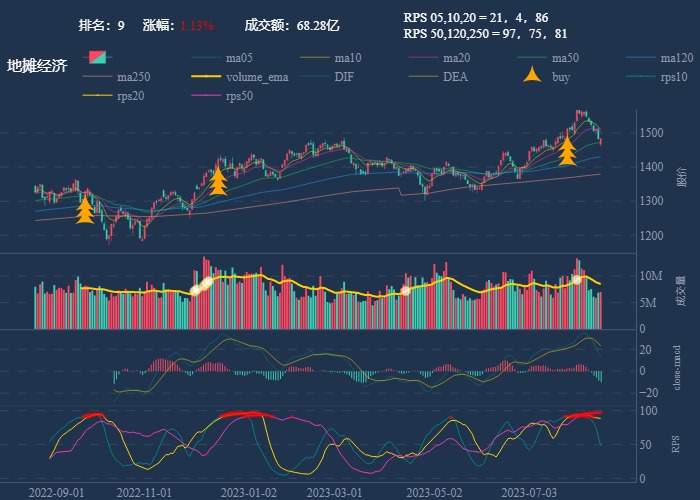The width and height of the screenshot is (700, 500).
Task: Toggle the DEA legend label
Action: click(x=455, y=76)
